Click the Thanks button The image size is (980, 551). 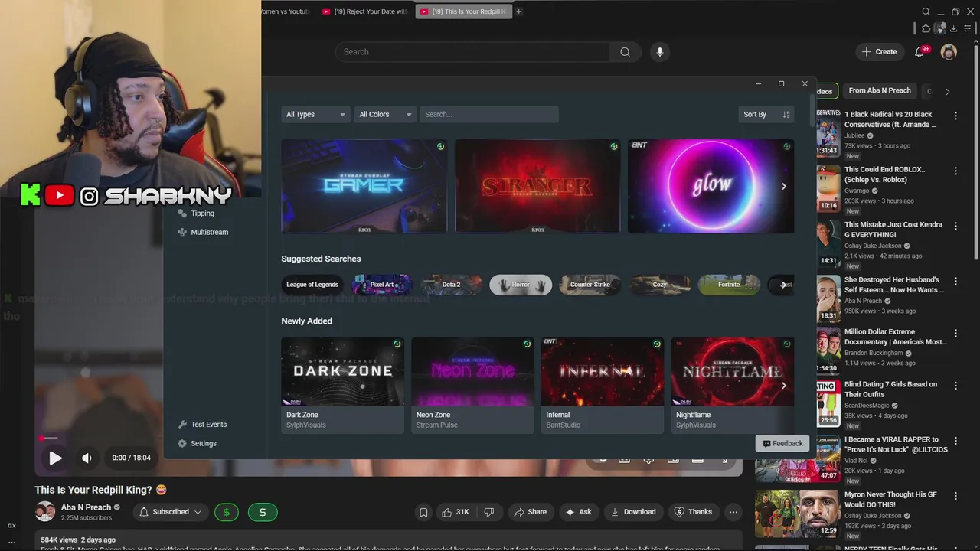point(693,512)
